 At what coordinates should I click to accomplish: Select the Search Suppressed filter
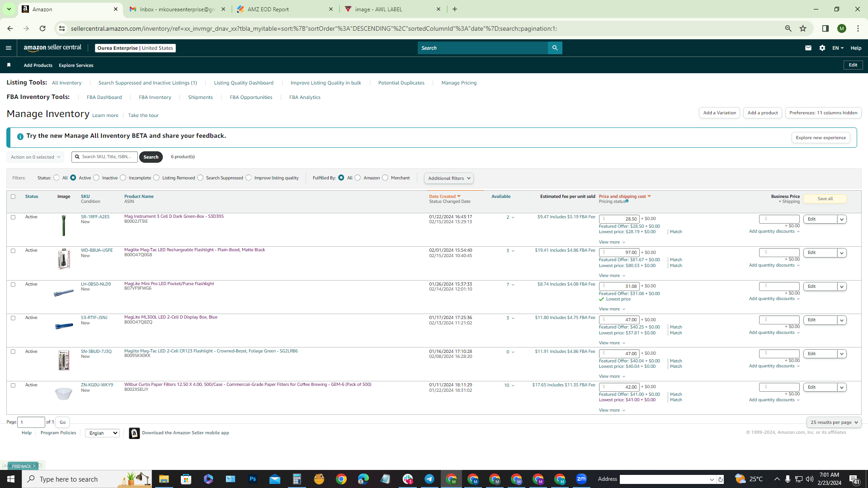tap(200, 178)
